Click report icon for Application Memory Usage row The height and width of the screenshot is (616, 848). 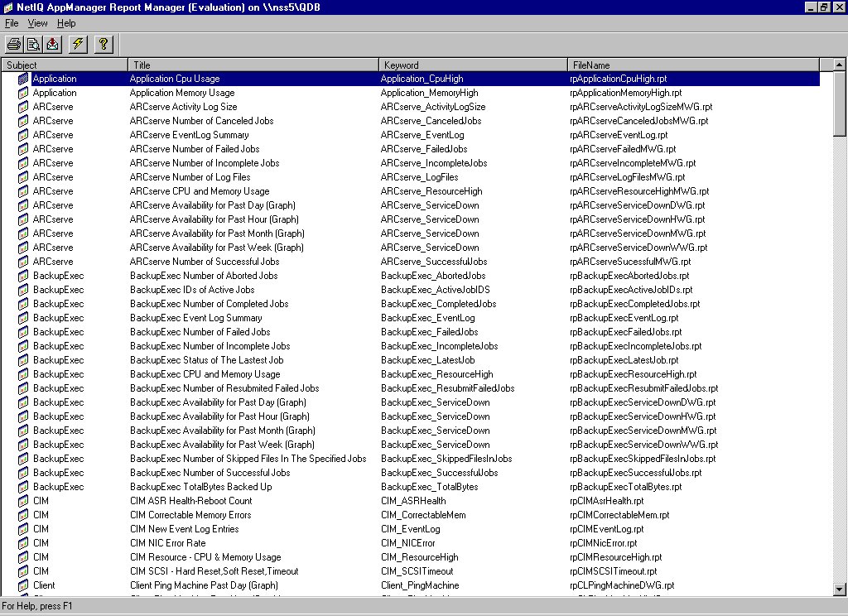22,93
